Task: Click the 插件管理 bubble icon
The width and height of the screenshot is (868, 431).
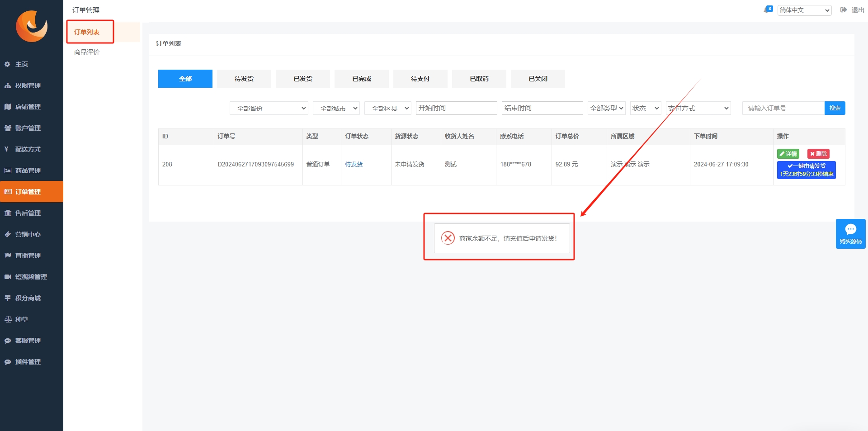Action: 7,362
